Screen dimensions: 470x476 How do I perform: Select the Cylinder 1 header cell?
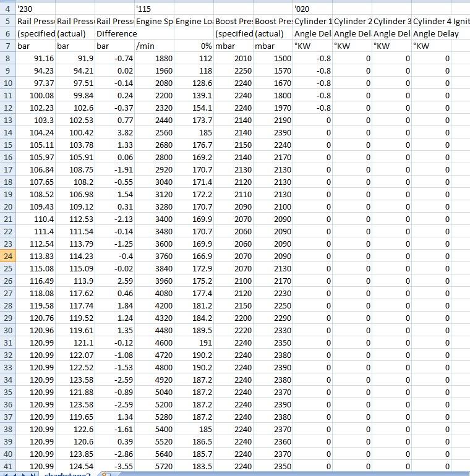coord(313,21)
